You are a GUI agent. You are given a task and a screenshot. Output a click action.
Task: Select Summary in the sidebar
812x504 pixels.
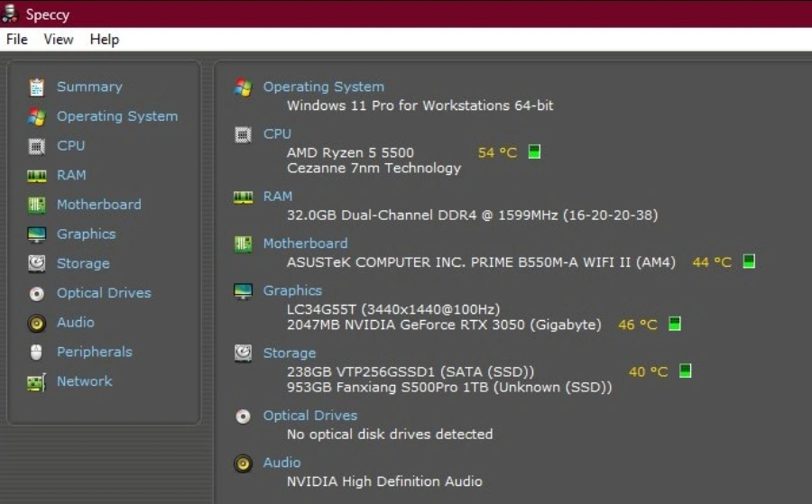89,87
